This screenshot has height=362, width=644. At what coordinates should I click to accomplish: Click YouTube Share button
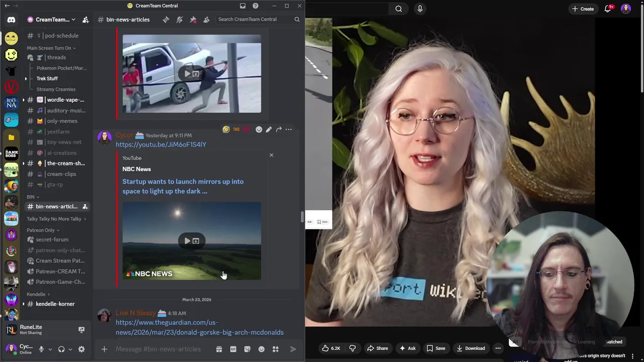pos(377,348)
